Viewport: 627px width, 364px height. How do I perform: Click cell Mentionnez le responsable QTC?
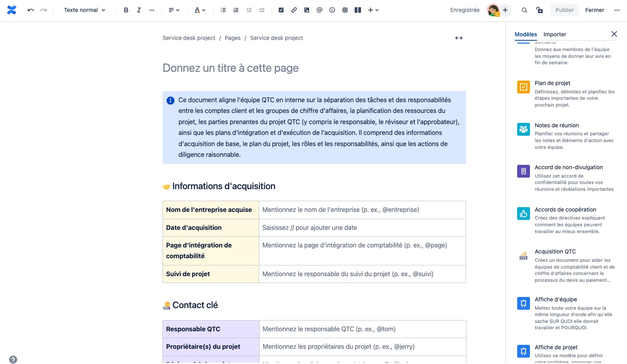(363, 329)
